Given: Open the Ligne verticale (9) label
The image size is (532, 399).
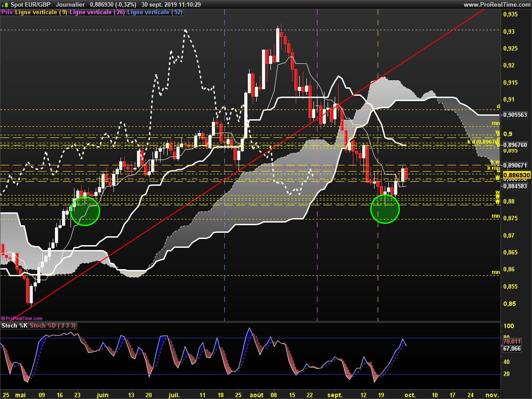Looking at the screenshot, I should 41,12.
